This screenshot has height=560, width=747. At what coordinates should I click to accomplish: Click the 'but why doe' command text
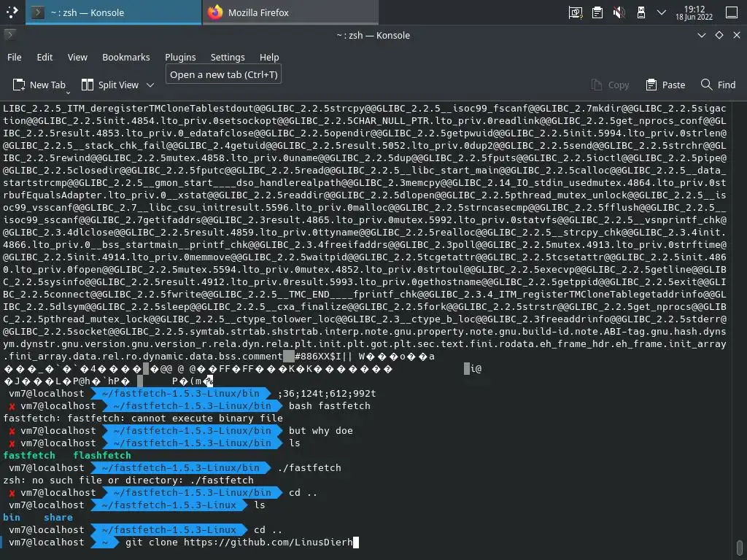[321, 430]
